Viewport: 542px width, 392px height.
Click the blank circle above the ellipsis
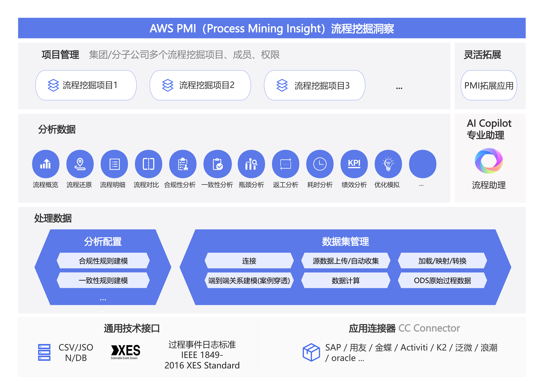point(423,164)
